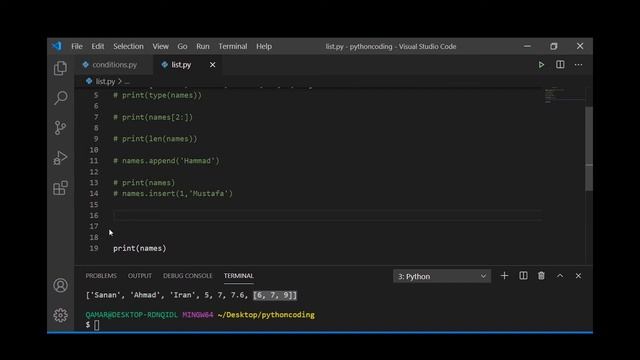640x360 pixels.
Task: Close the VS Code window
Action: [580, 46]
